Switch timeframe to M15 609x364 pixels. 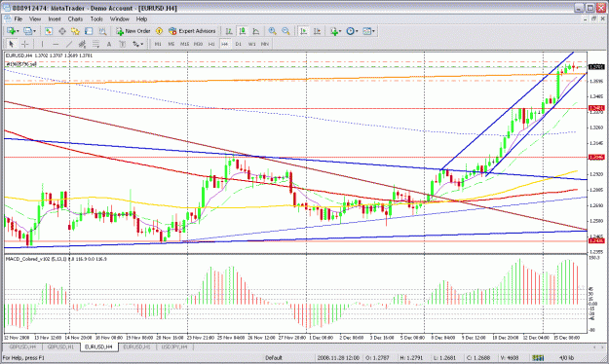tap(184, 44)
